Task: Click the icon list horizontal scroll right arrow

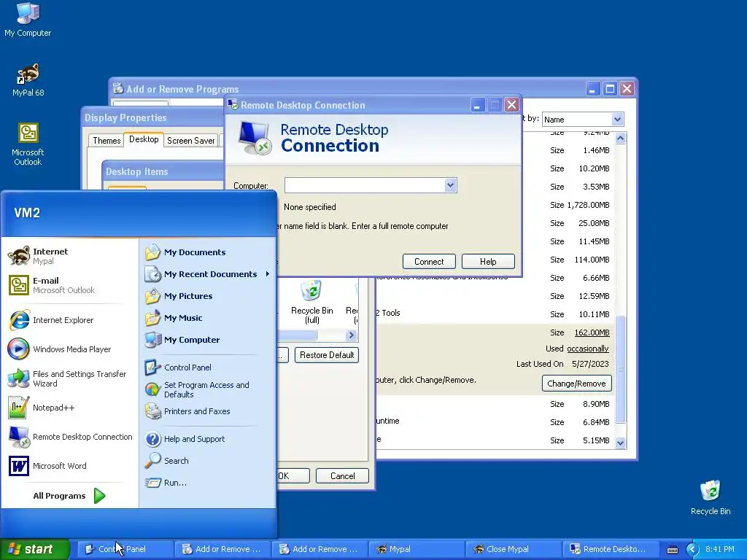Action: [351, 335]
